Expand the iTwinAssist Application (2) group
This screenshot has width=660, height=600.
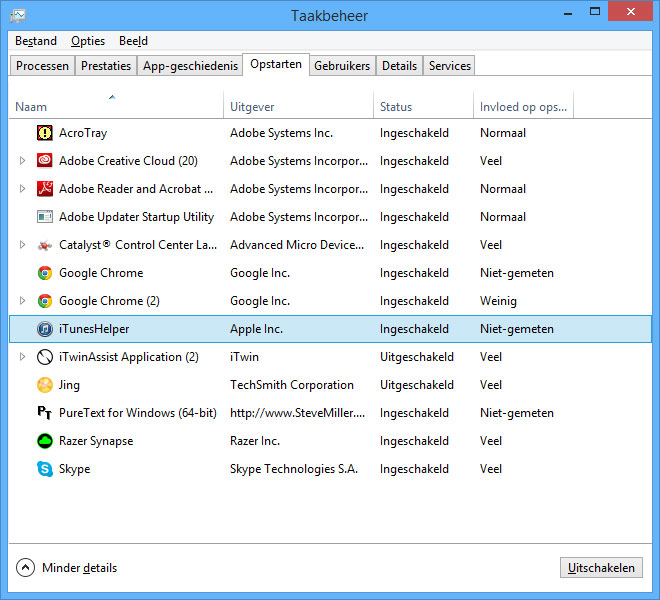click(x=23, y=357)
